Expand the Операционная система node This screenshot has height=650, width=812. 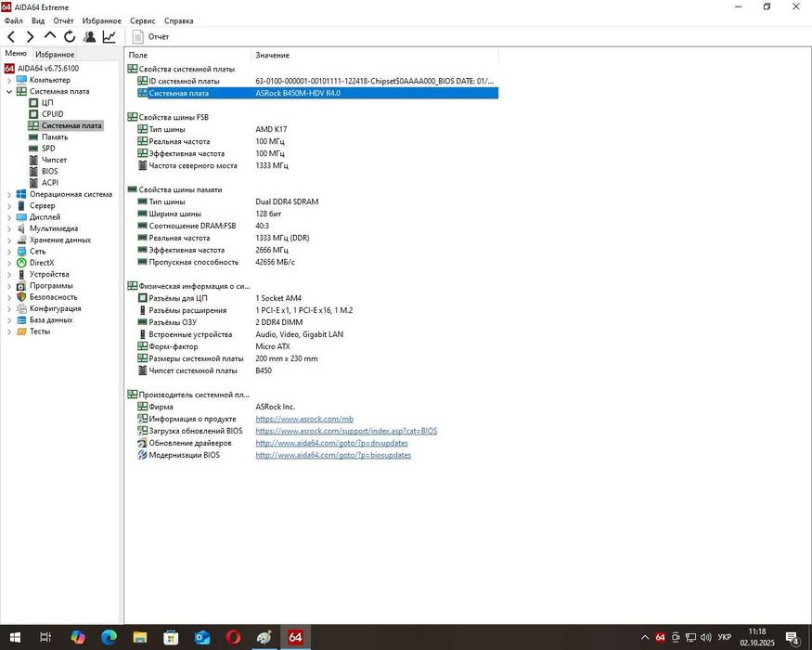click(x=9, y=194)
